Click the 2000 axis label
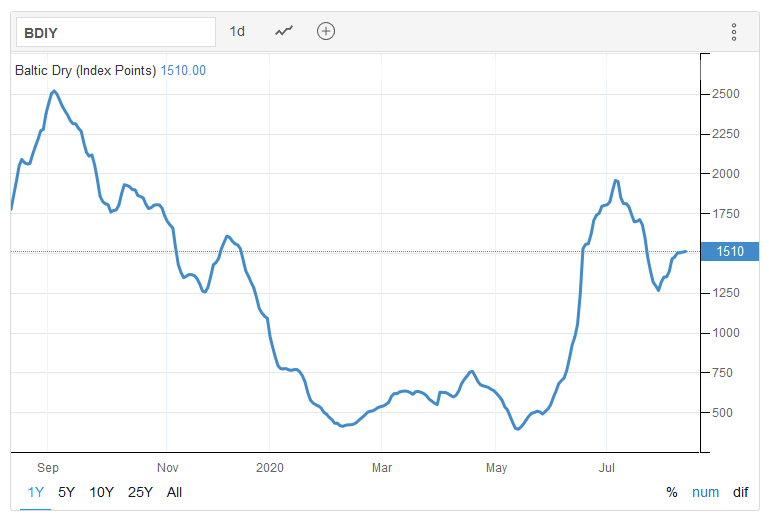 pyautogui.click(x=726, y=174)
